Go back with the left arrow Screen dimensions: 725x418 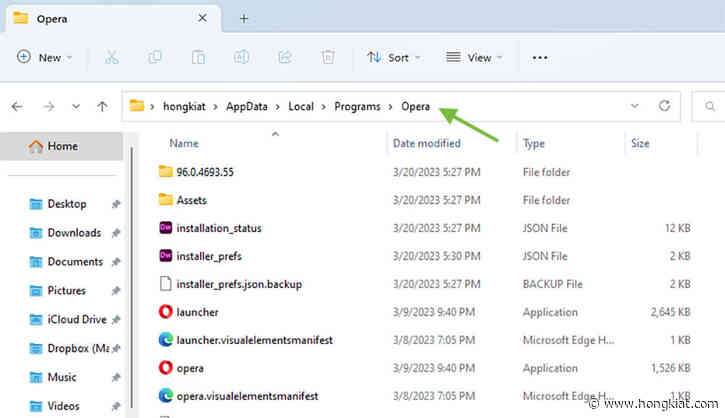(x=17, y=107)
